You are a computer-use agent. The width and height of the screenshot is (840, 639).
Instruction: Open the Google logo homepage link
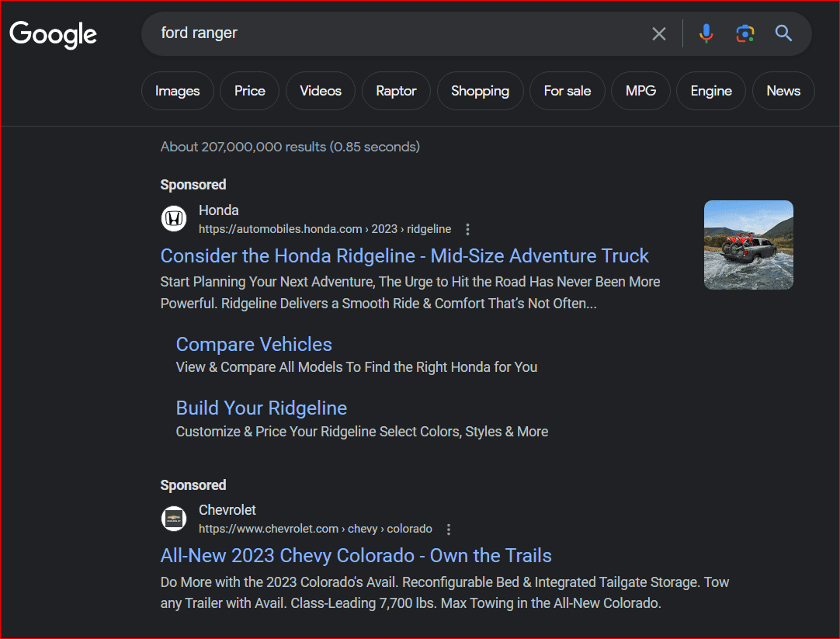pos(53,34)
